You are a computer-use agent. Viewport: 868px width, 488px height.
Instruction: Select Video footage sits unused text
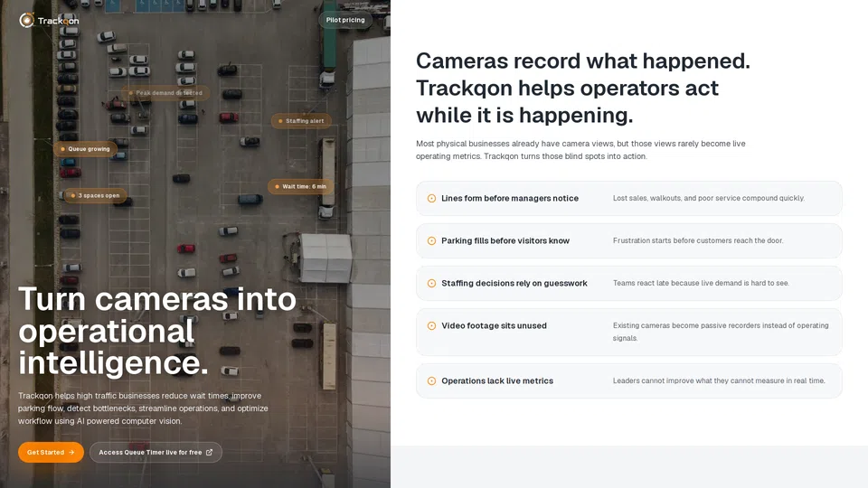pyautogui.click(x=494, y=326)
